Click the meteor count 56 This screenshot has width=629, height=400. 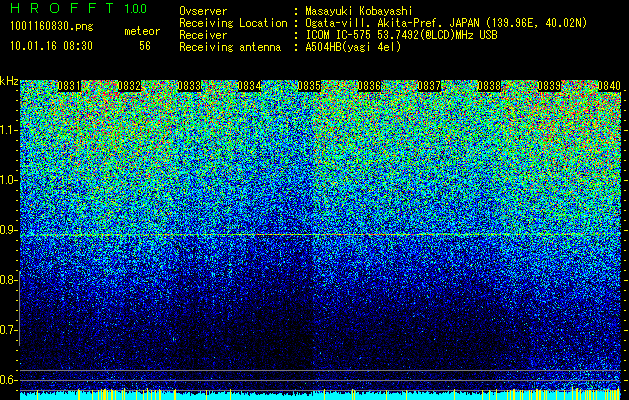pos(145,46)
